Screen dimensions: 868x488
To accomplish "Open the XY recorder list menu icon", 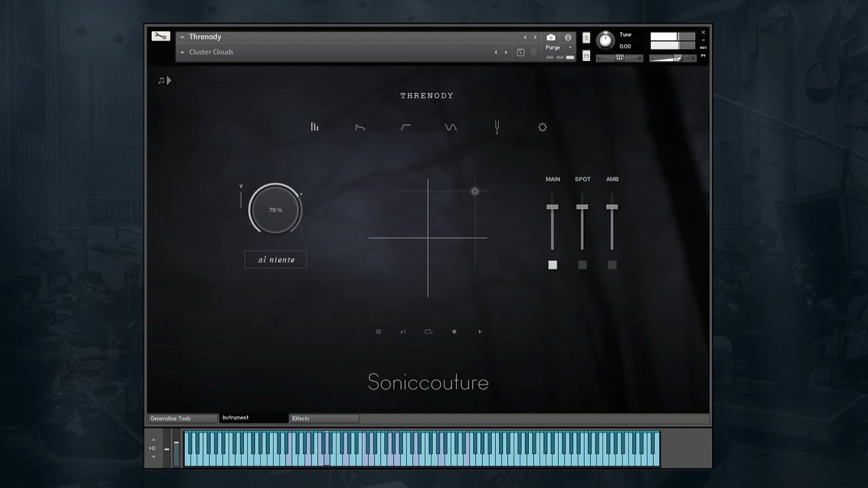I will (378, 331).
